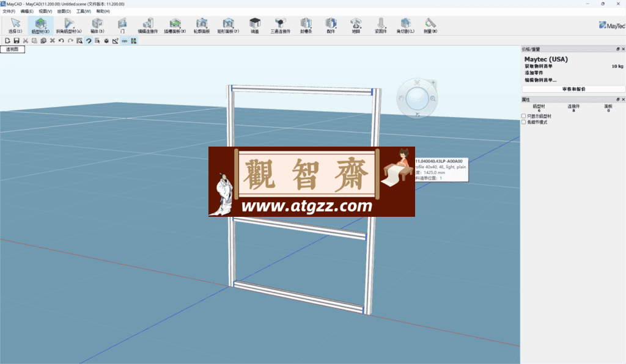Click the zoom-to-selection toolbar icon
Viewport: 626px width, 364px height.
pos(79,41)
